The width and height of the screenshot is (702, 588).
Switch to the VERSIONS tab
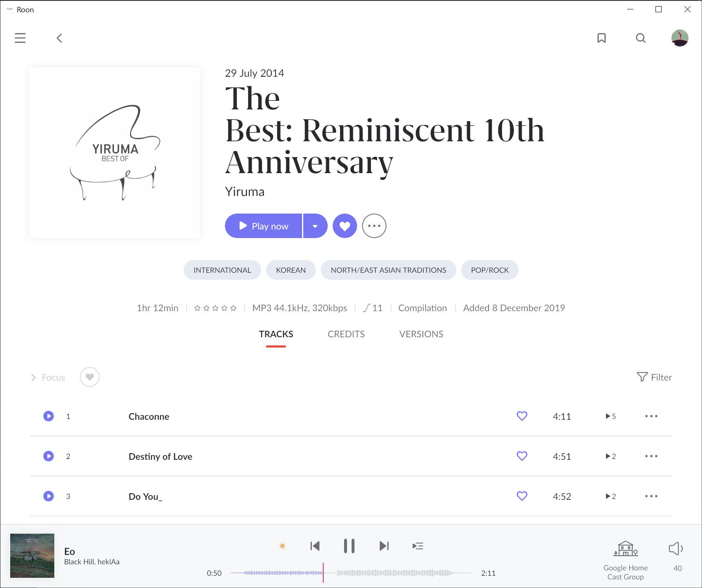(x=421, y=334)
